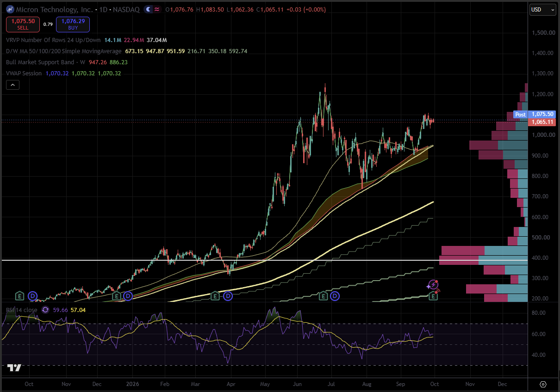Click the blue BUY 1,076.29 button
Image resolution: width=560 pixels, height=392 pixels.
(x=73, y=24)
